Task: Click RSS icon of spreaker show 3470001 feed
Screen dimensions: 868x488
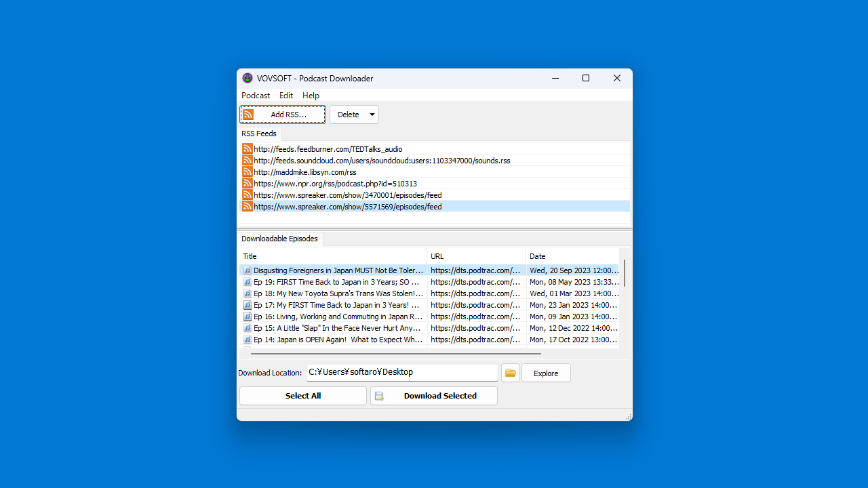Action: 248,195
